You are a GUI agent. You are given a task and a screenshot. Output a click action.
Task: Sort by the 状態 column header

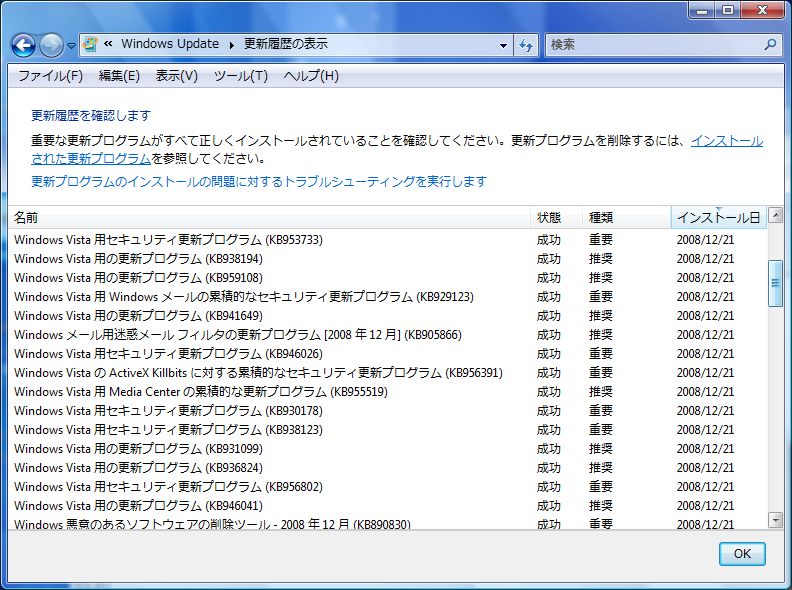pyautogui.click(x=556, y=218)
